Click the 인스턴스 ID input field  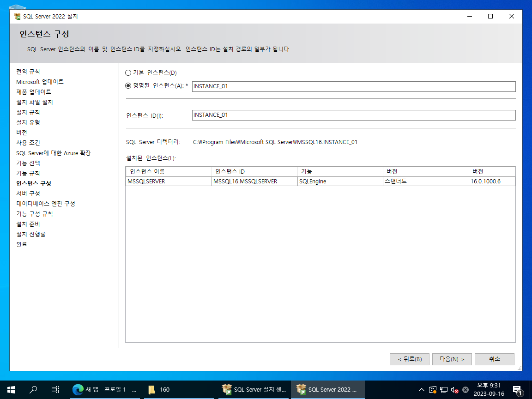[x=354, y=115]
